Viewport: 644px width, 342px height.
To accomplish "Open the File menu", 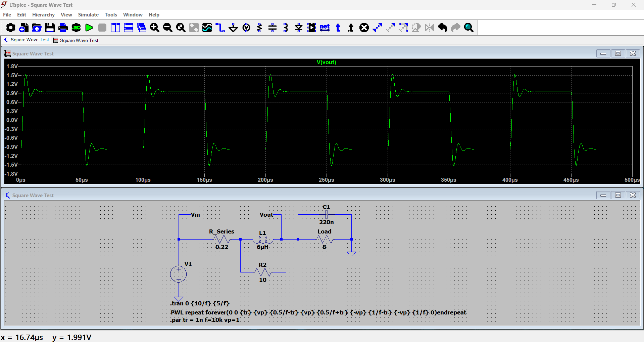I will click(x=7, y=15).
